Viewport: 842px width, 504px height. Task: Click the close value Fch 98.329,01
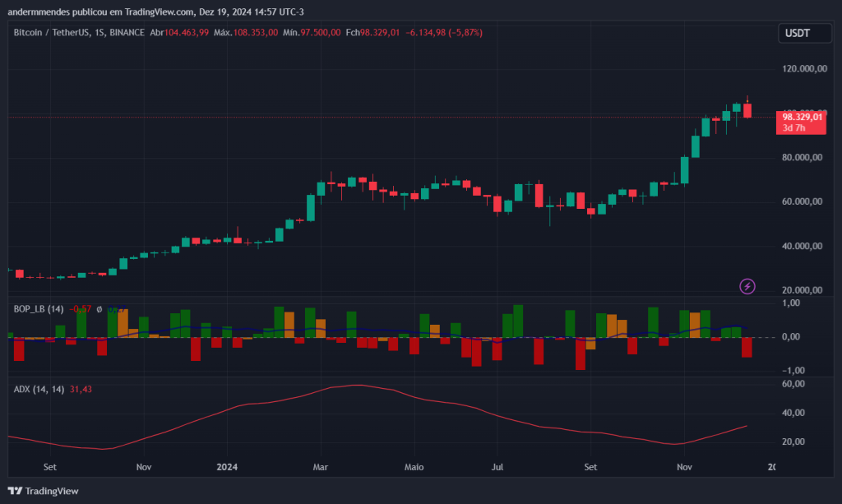[x=372, y=33]
